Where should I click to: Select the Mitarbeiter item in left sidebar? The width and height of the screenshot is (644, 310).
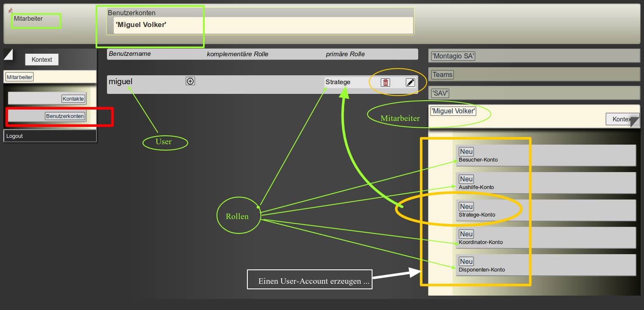click(20, 77)
